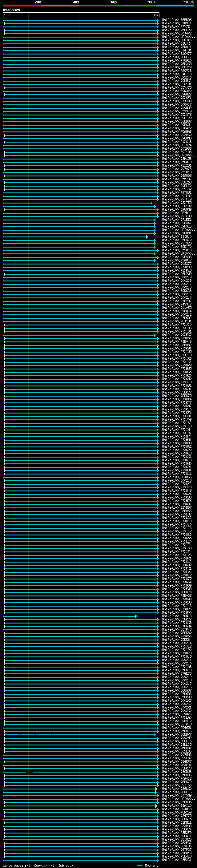Click the arrowhead of the UniRef100_P36182 alignment
The image size is (197, 868).
155,206
